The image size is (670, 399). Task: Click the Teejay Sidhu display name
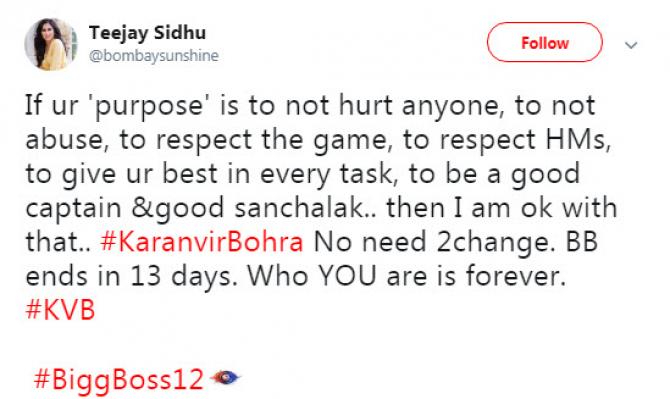147,33
